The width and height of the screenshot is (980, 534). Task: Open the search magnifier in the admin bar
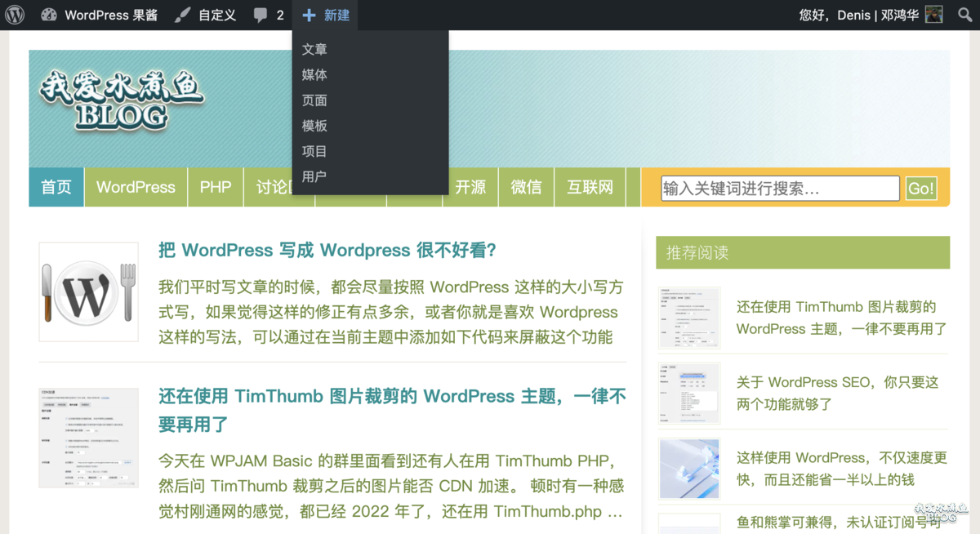click(x=964, y=15)
